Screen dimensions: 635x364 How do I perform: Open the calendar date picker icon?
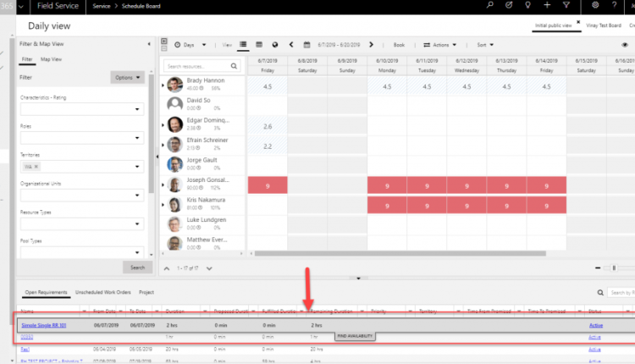point(306,44)
